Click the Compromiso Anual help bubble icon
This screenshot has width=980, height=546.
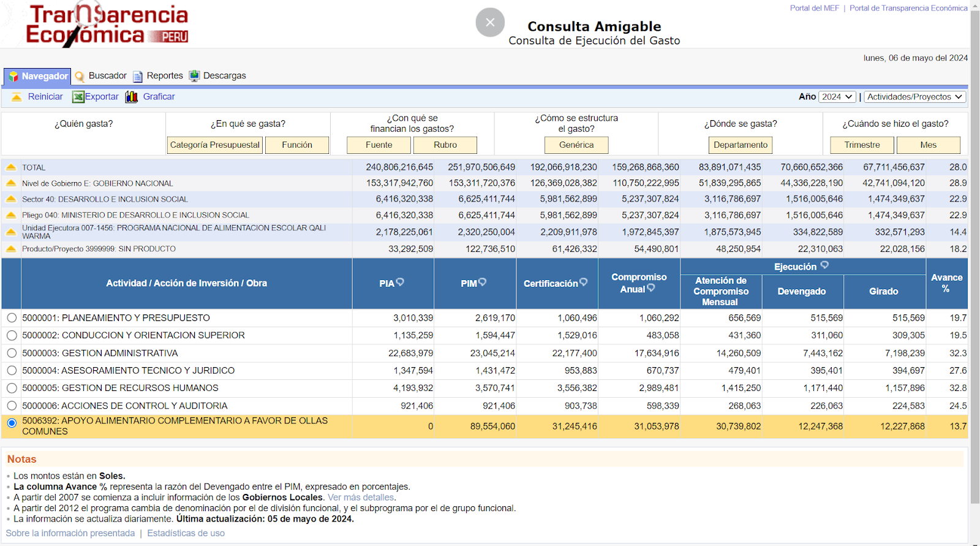coord(650,288)
